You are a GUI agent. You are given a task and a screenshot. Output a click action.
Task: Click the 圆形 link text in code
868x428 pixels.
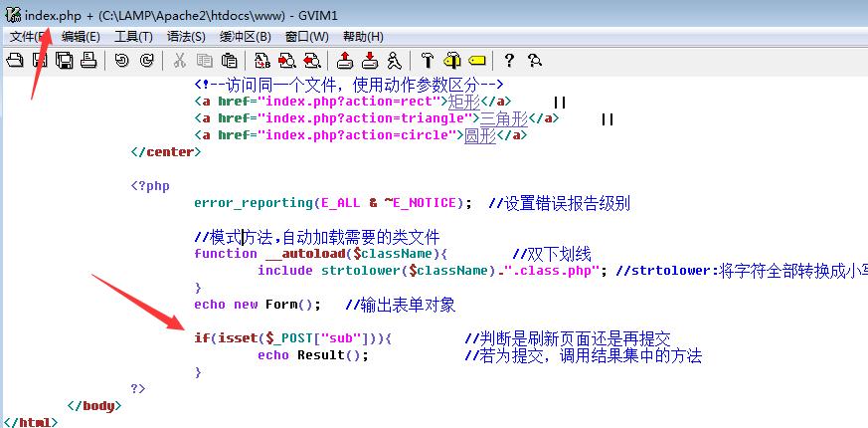coord(480,135)
